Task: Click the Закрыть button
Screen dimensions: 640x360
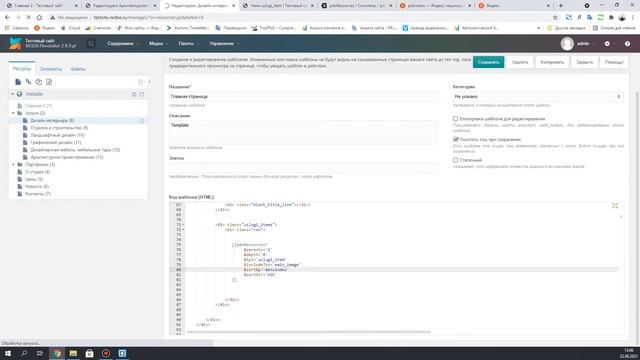Action: (584, 62)
